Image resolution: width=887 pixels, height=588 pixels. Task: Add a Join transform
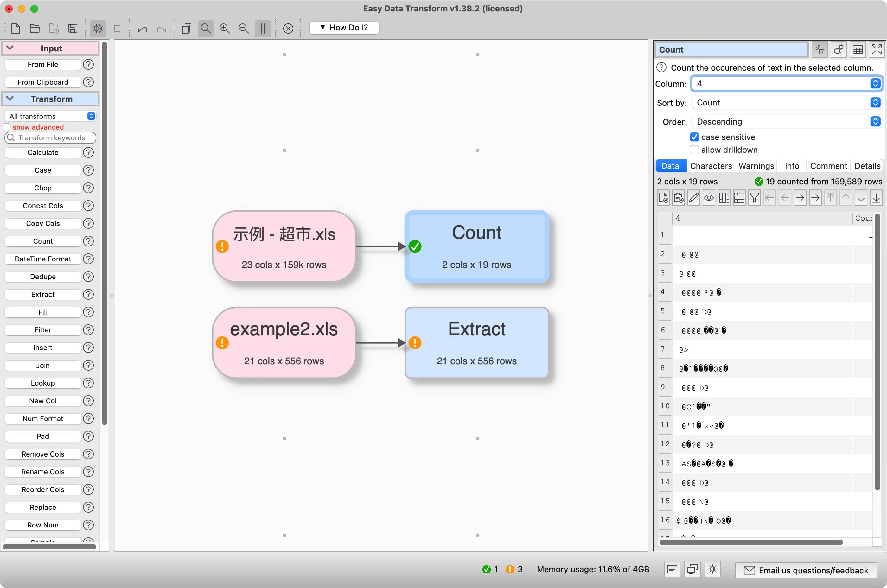43,365
